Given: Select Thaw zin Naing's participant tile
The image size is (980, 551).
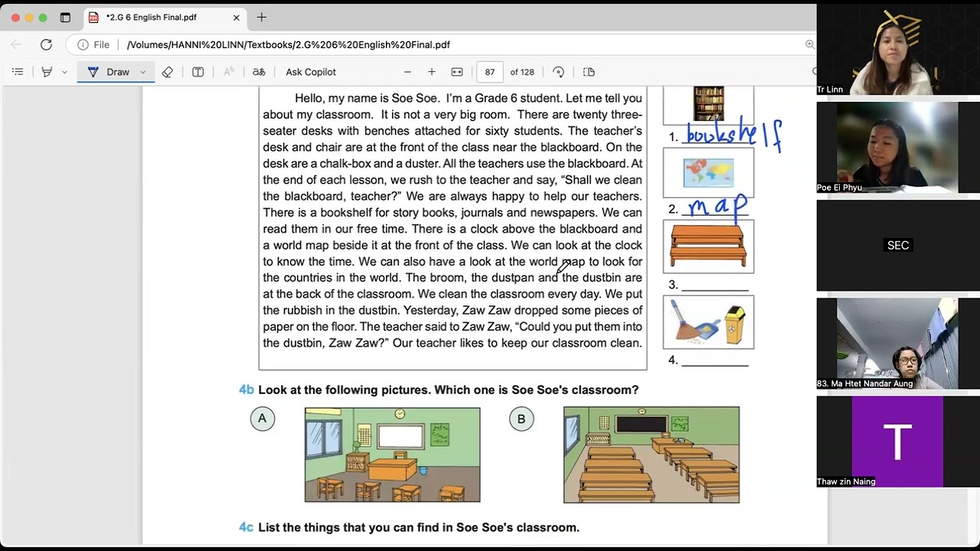Looking at the screenshot, I should click(898, 442).
